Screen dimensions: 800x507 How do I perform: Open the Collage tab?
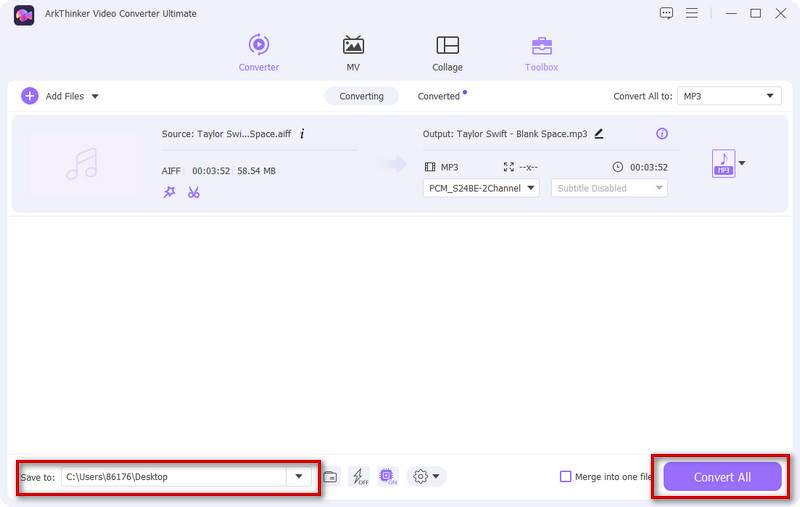[x=447, y=53]
